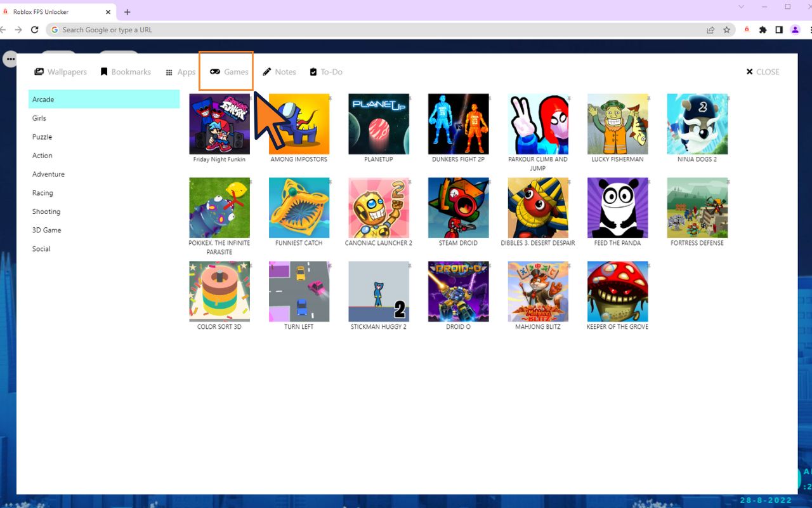Play Canoniac Launcher 2
The width and height of the screenshot is (812, 508).
(x=379, y=208)
